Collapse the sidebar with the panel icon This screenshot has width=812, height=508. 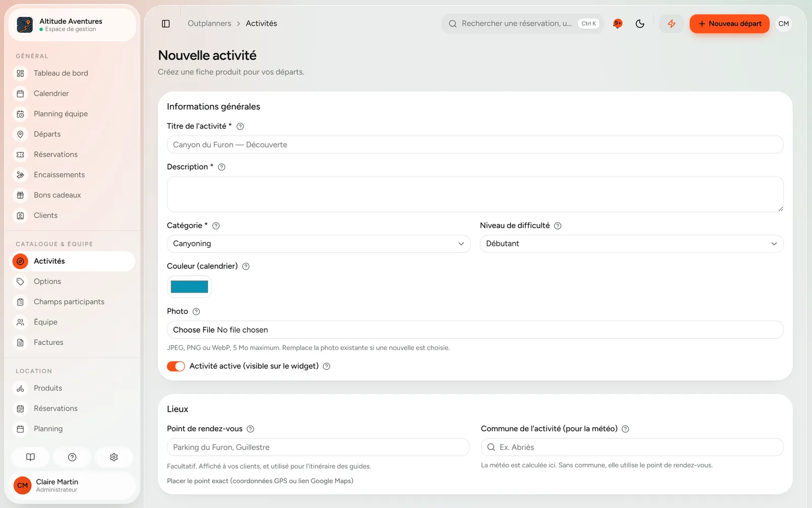(x=165, y=24)
